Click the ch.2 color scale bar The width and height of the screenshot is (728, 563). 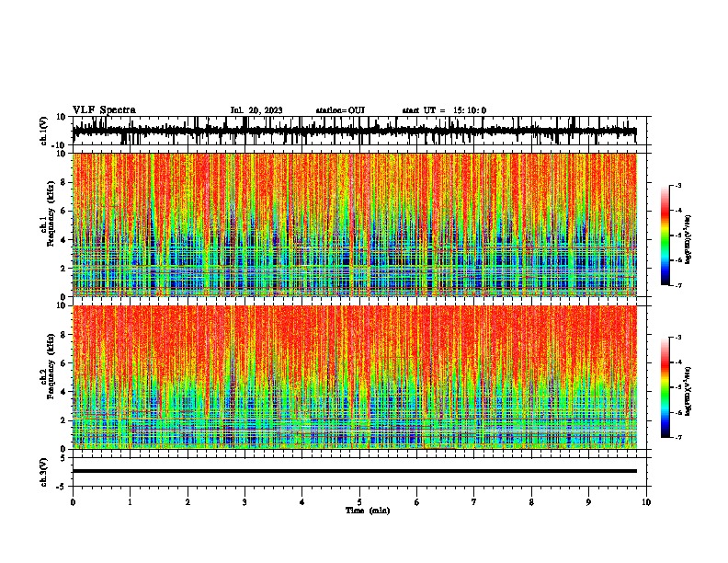click(x=665, y=387)
